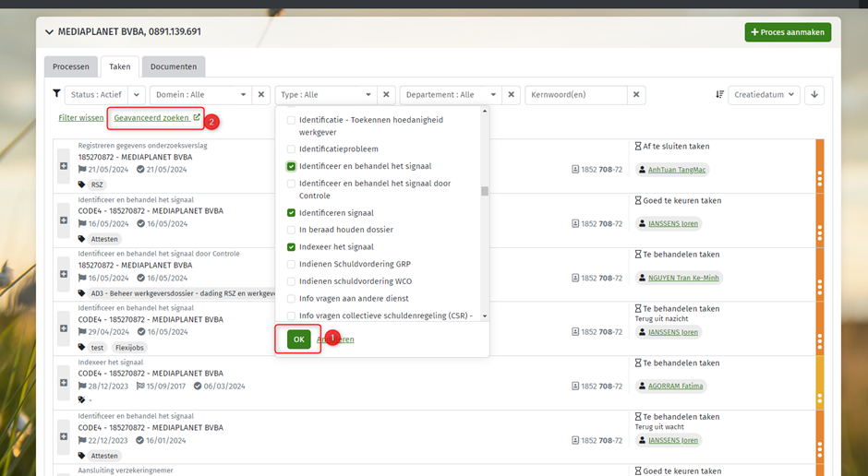Check Identificatie - Toekennen hoedanigheid werkgever
This screenshot has width=868, height=476.
[x=291, y=120]
